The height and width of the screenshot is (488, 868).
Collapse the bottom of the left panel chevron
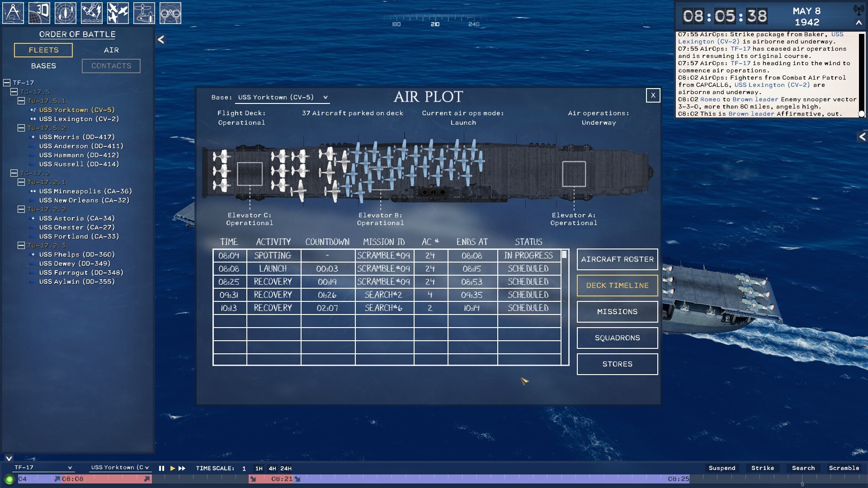coord(9,458)
